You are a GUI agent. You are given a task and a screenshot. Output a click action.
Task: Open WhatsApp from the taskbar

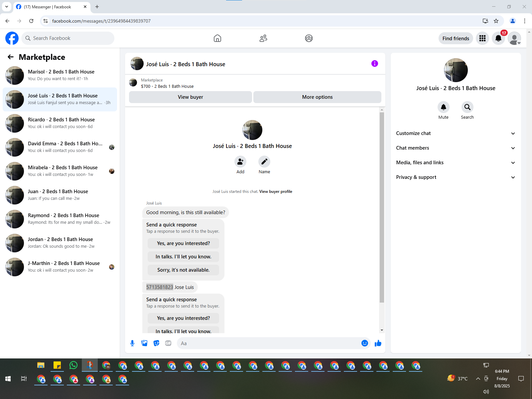click(73, 365)
